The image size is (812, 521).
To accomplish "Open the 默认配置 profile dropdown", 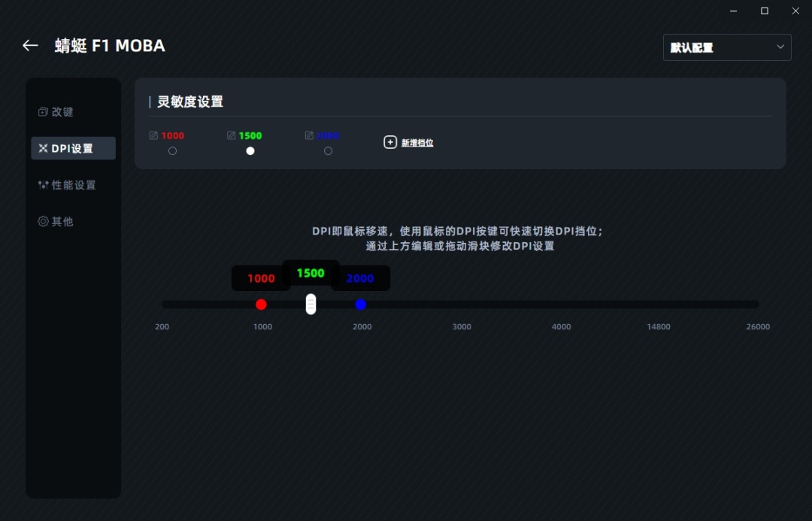I will coord(727,47).
